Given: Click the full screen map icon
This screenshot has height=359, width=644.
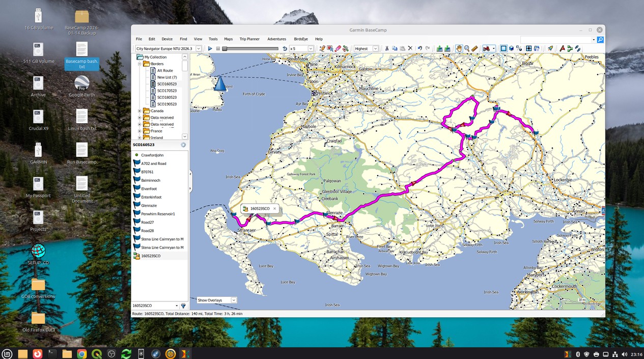Looking at the screenshot, I should (529, 48).
